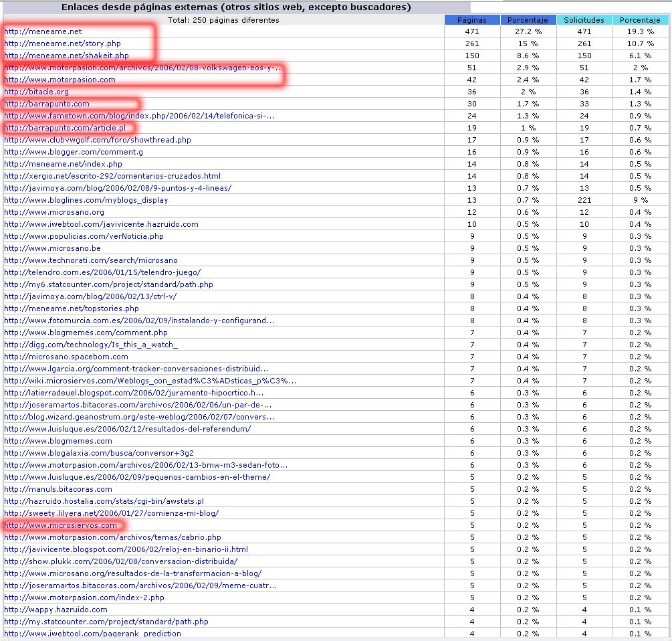Screen dimensions: 672x641
Task: Open the http://www.motorpasion.com homepage link
Action: (60, 80)
